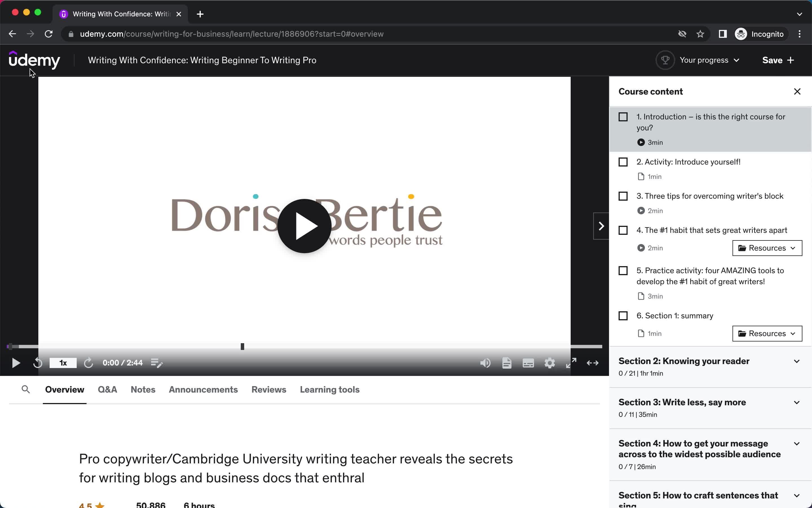Expand Section 4: How to get your message
Screen dimensions: 812x508
pyautogui.click(x=710, y=455)
